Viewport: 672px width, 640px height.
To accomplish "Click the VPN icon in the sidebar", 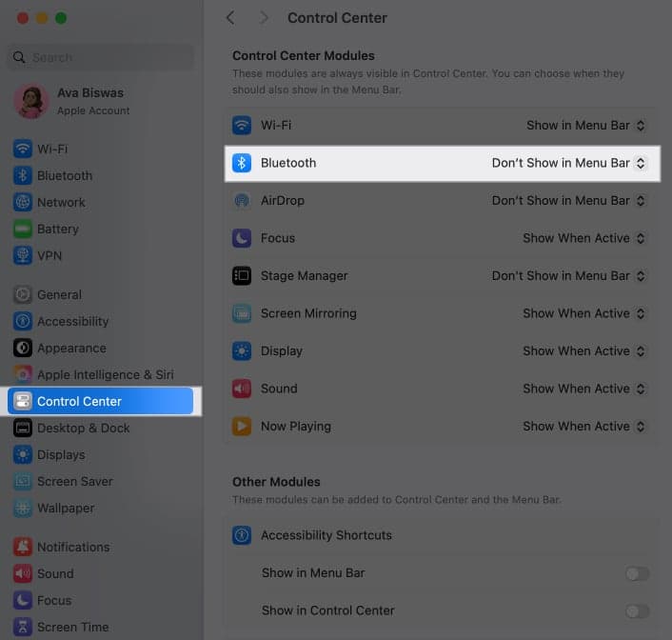I will coord(22,255).
